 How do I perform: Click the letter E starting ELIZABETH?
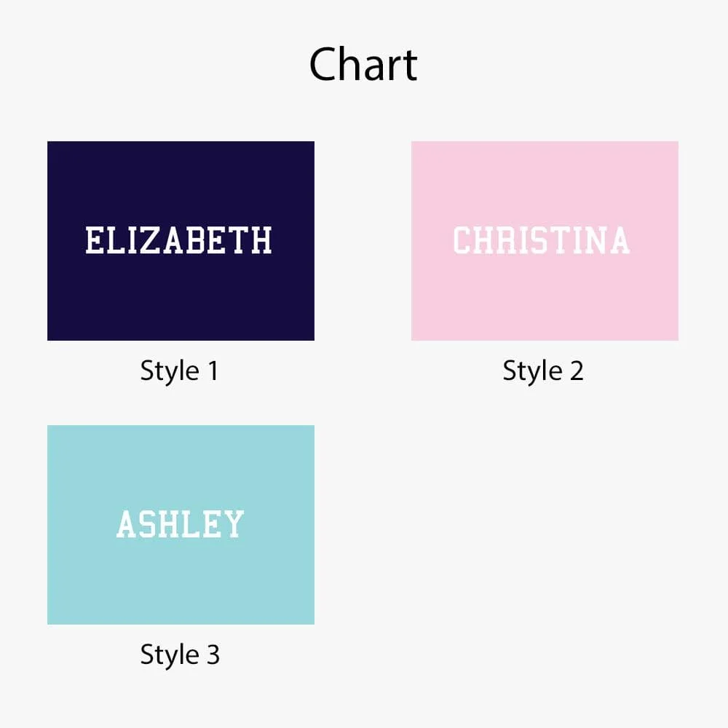pyautogui.click(x=94, y=240)
